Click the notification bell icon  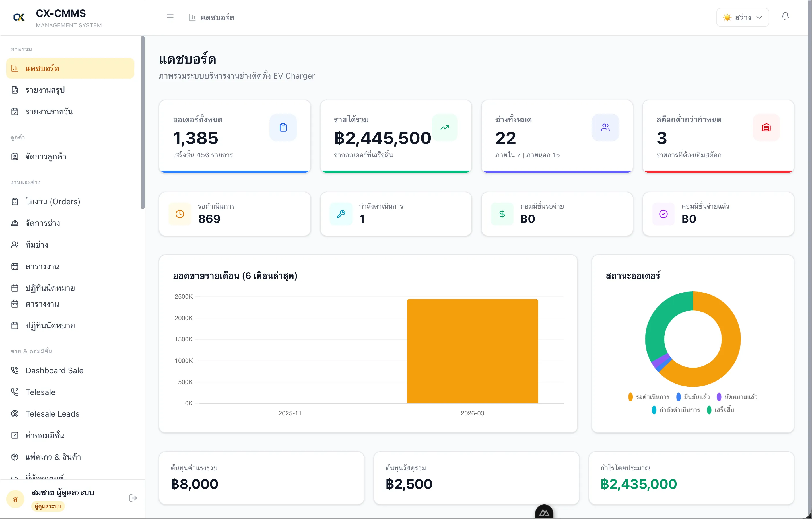point(785,17)
